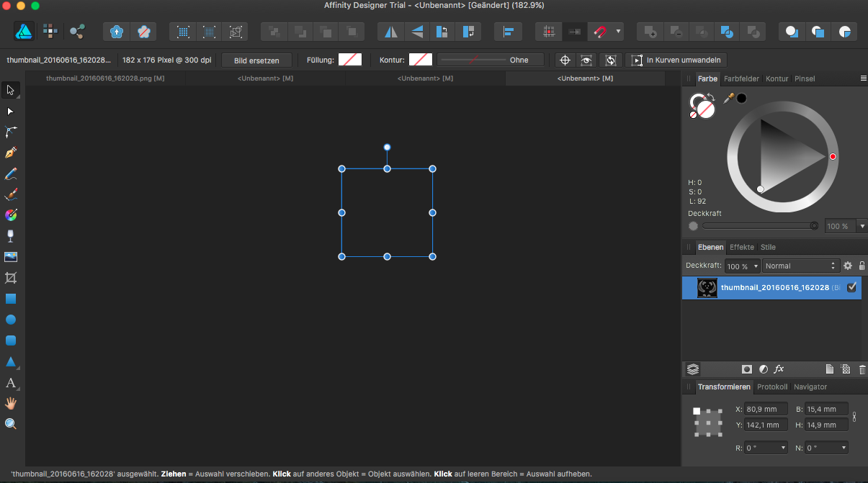Screen dimensions: 868x483
Task: Select the Text tool
Action: 11,383
